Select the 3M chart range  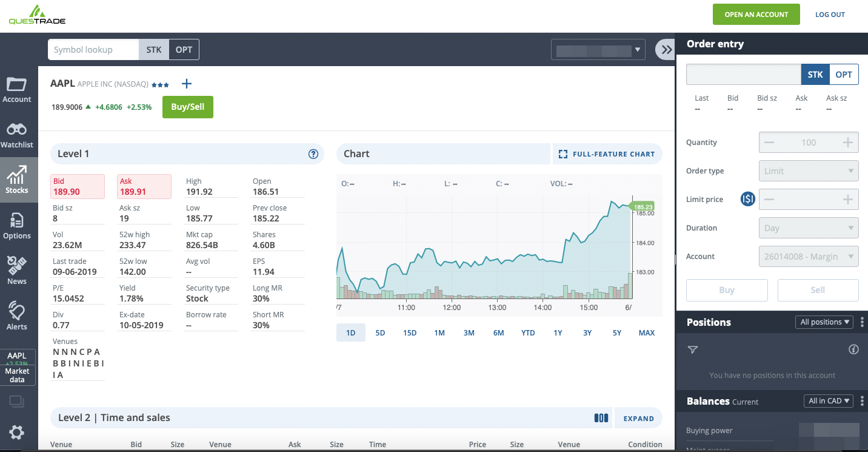click(x=469, y=332)
